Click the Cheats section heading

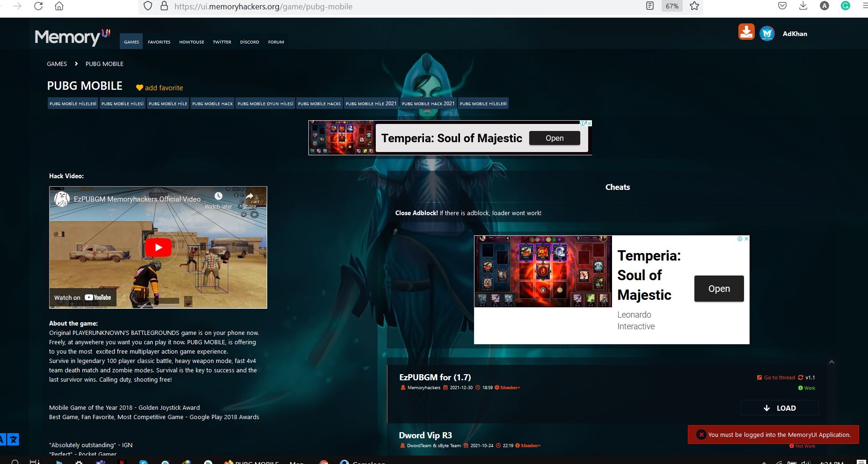tap(618, 187)
